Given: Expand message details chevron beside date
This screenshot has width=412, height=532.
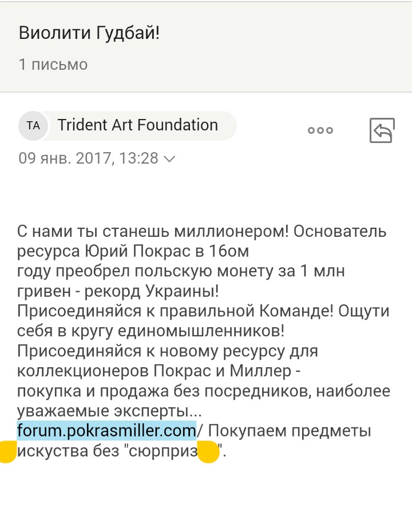Looking at the screenshot, I should (x=169, y=159).
